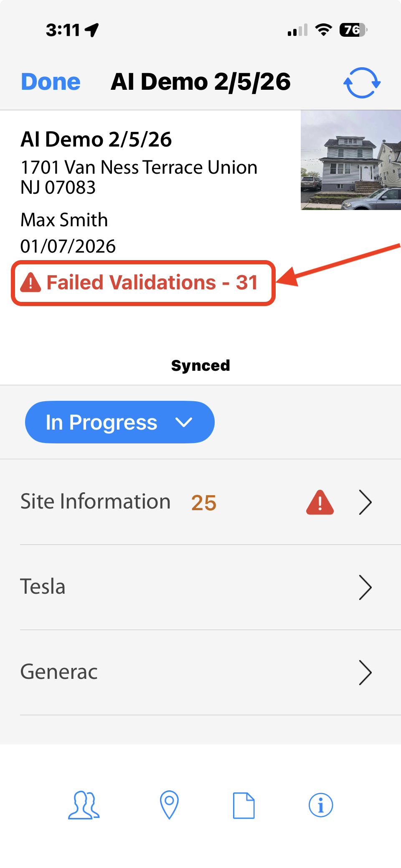
Task: Open the In Progress status dropdown
Action: [119, 422]
